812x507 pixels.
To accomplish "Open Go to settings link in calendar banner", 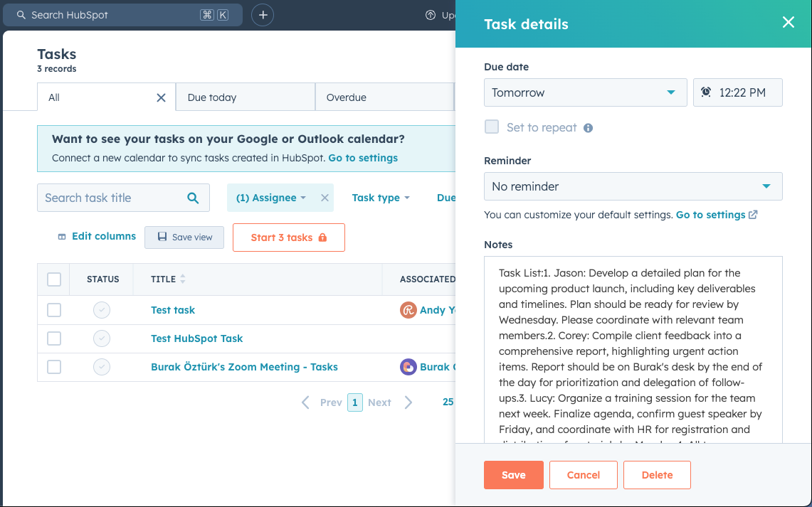I will click(363, 158).
